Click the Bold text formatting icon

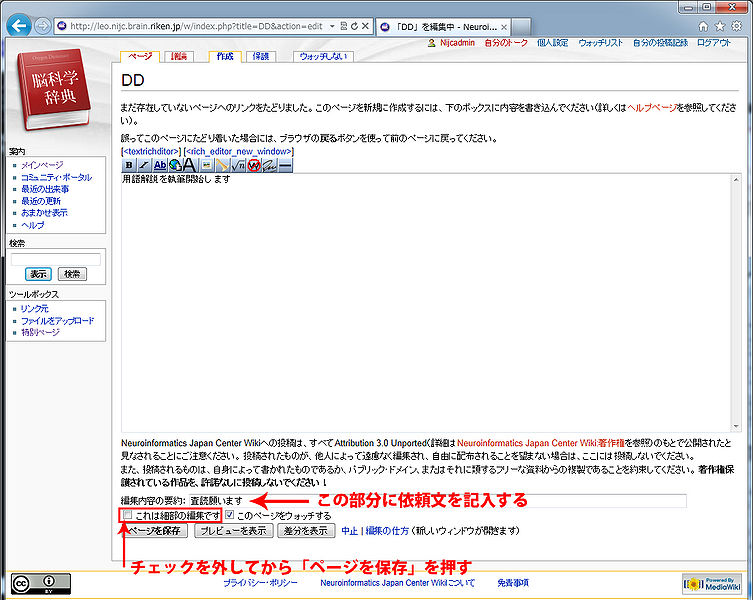pyautogui.click(x=129, y=165)
